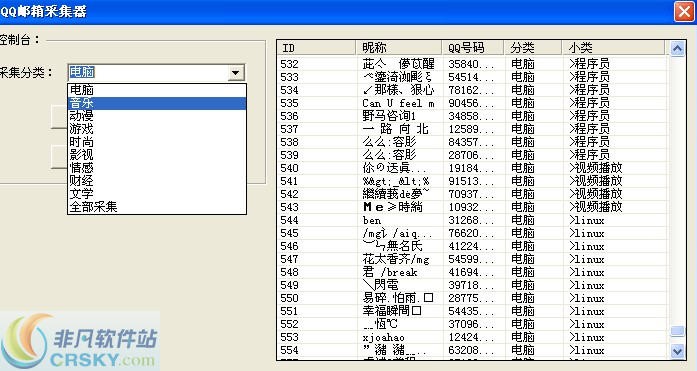Select the row Me≥時絔
This screenshot has width=697, height=371.
pos(472,207)
